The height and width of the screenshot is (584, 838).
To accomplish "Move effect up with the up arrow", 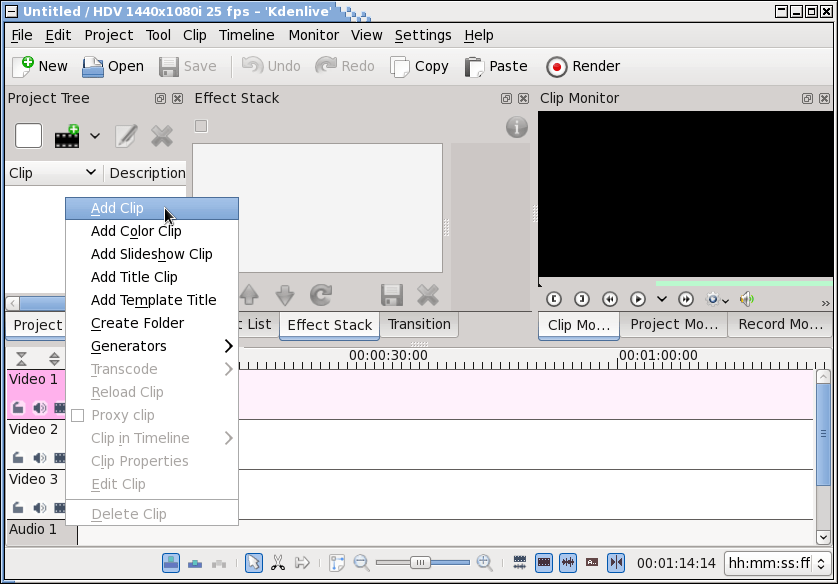I will pyautogui.click(x=249, y=294).
